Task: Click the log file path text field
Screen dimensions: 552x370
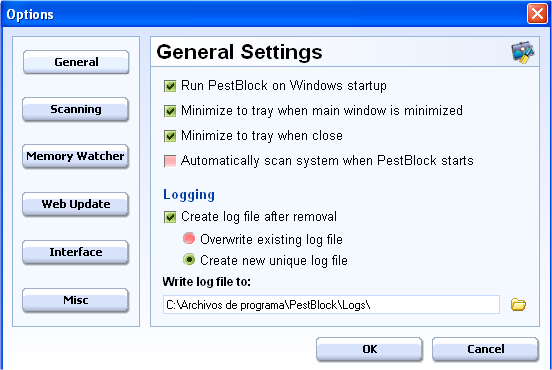Action: click(x=331, y=305)
